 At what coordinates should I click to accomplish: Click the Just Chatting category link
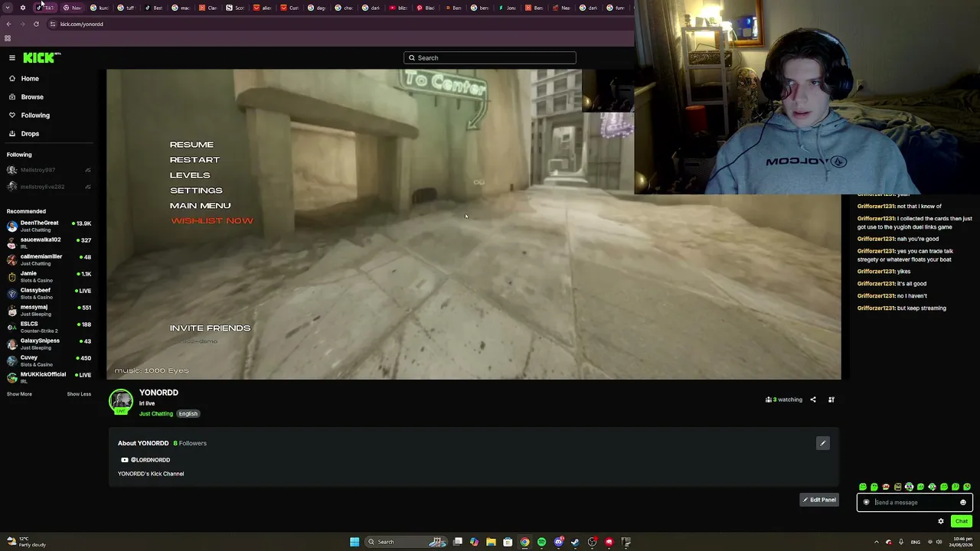pos(156,414)
